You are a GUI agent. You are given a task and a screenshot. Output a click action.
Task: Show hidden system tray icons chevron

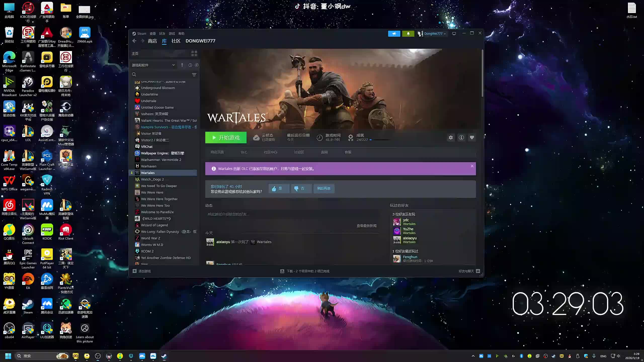[473, 356]
